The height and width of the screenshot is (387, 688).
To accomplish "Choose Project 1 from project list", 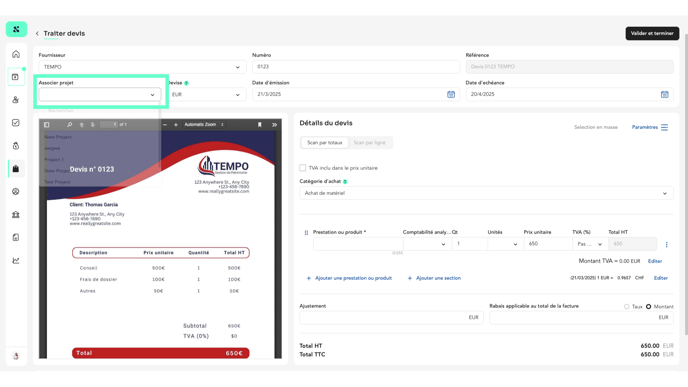I will point(54,159).
